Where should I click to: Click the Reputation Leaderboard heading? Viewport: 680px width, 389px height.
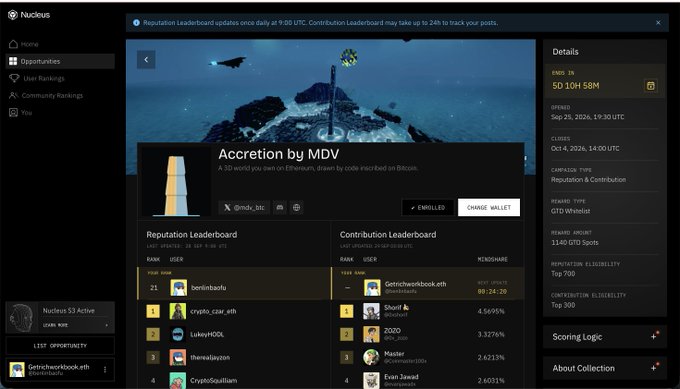point(192,235)
